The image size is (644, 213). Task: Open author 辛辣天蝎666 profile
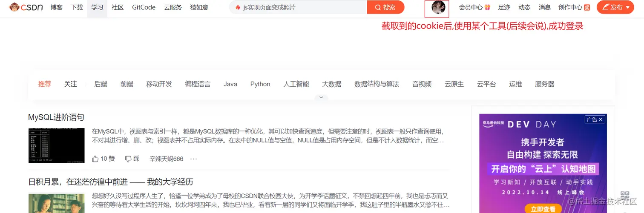pyautogui.click(x=166, y=159)
